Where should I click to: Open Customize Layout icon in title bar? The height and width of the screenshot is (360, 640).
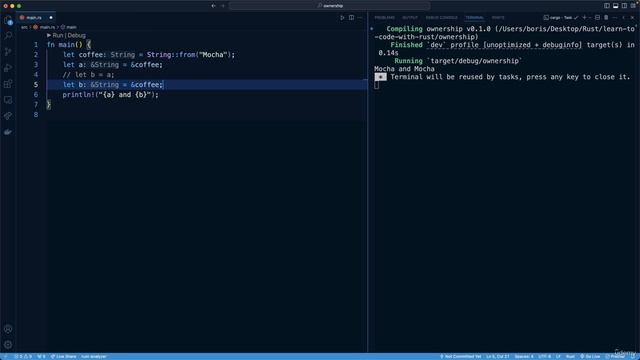point(633,6)
